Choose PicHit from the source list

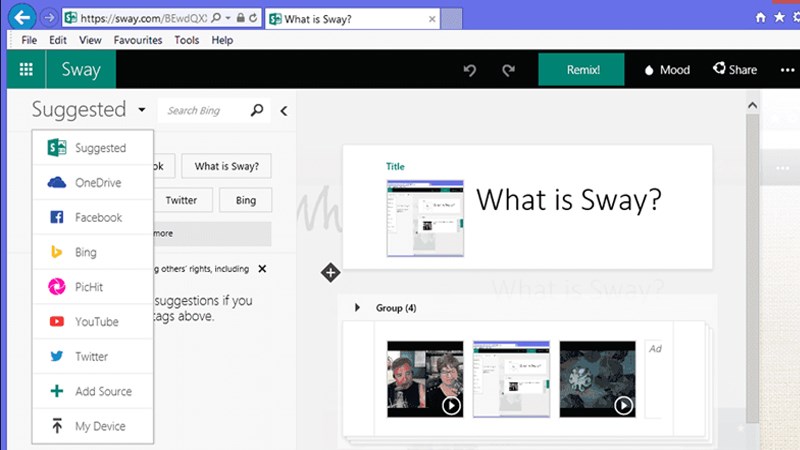click(93, 287)
